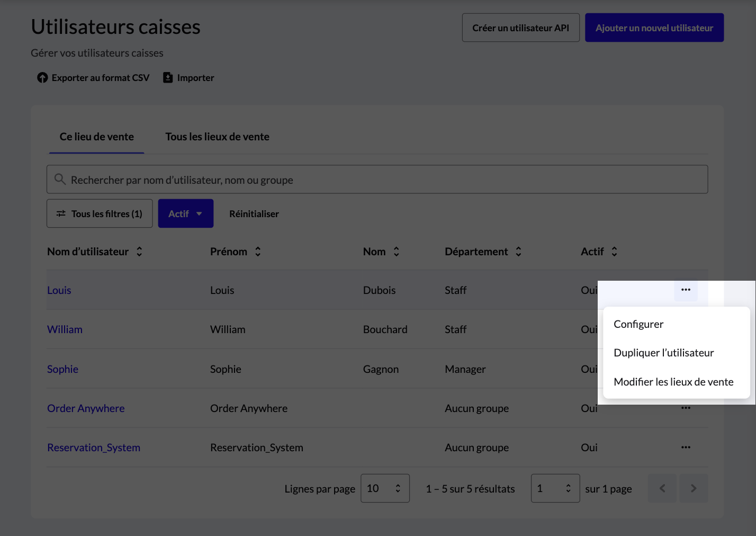Image resolution: width=756 pixels, height=536 pixels.
Task: Click the import file icon
Action: 168,78
